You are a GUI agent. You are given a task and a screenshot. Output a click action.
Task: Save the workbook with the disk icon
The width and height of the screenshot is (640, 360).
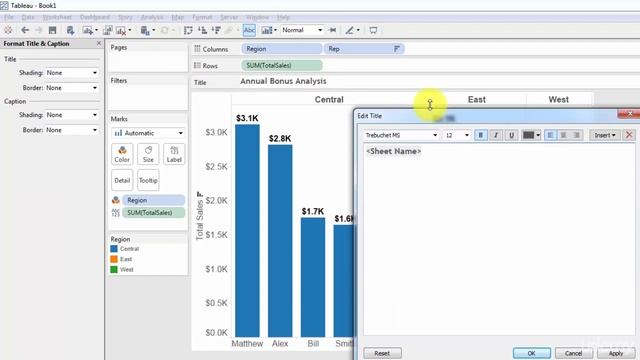pos(52,30)
